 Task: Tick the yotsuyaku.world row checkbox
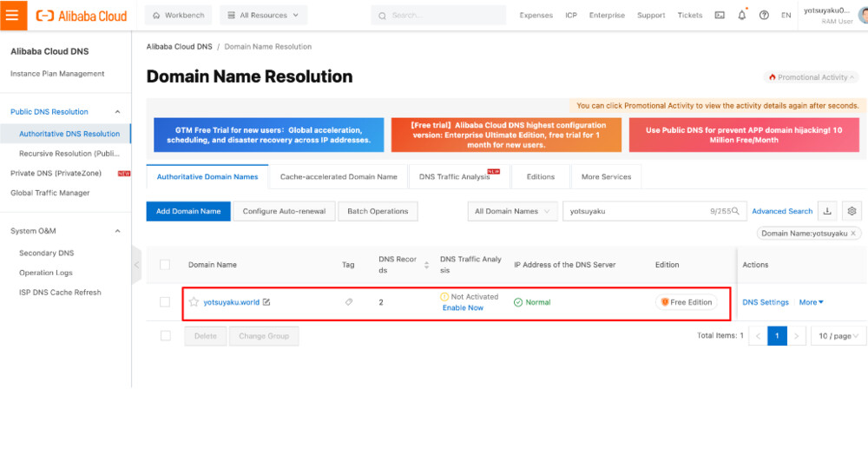[x=165, y=301]
